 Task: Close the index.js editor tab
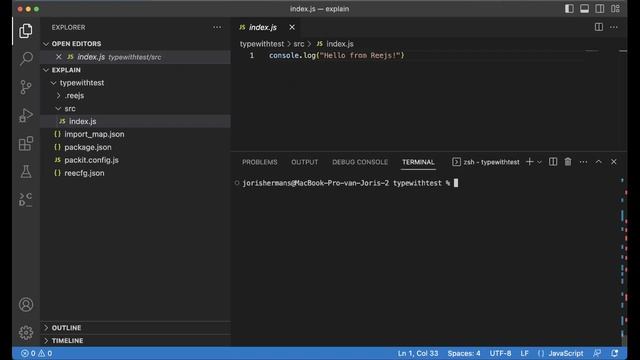[x=292, y=27]
